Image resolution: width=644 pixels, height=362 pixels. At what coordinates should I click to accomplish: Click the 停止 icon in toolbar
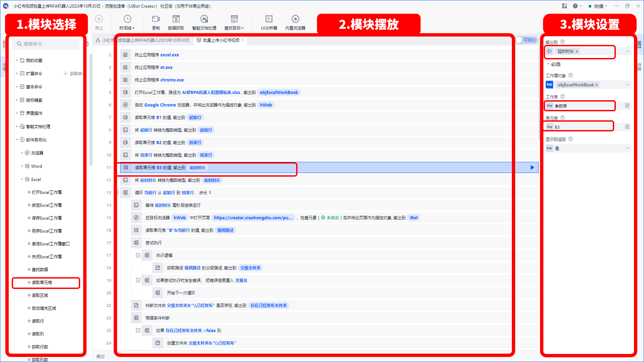[x=99, y=23]
